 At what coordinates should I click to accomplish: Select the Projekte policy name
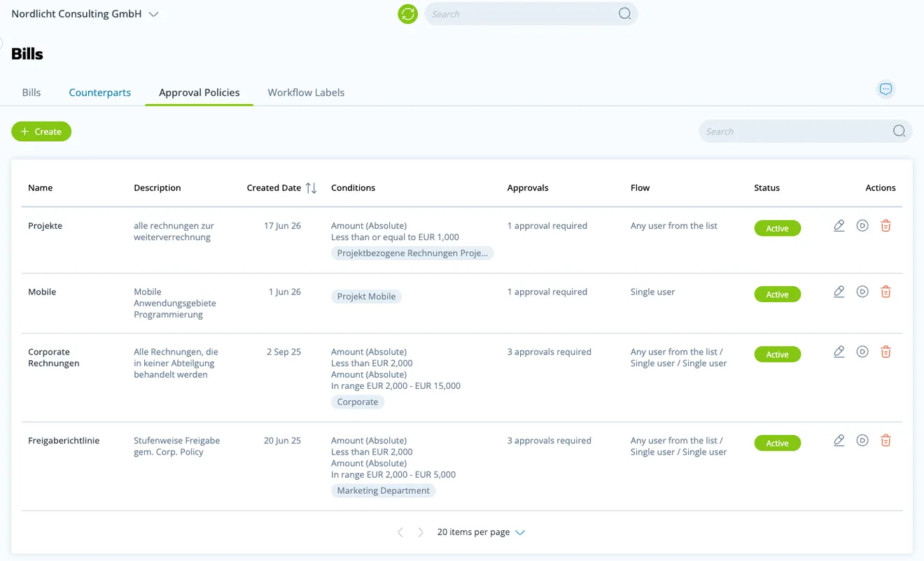coord(45,226)
